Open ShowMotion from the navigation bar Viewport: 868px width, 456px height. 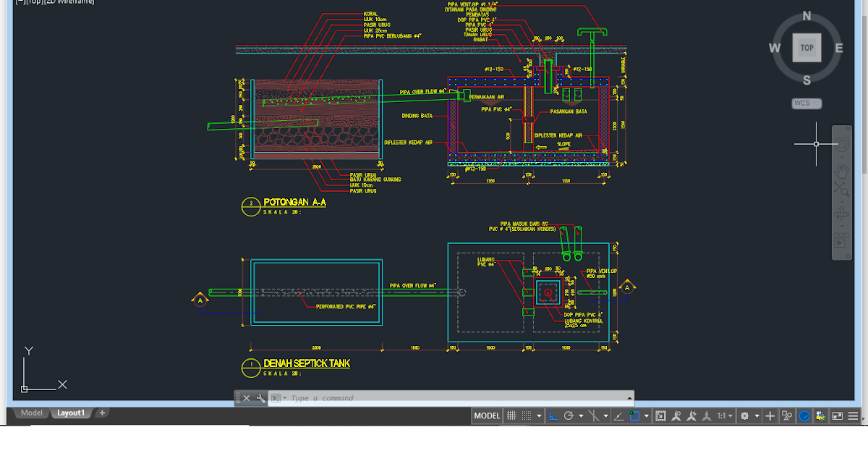coord(841,240)
